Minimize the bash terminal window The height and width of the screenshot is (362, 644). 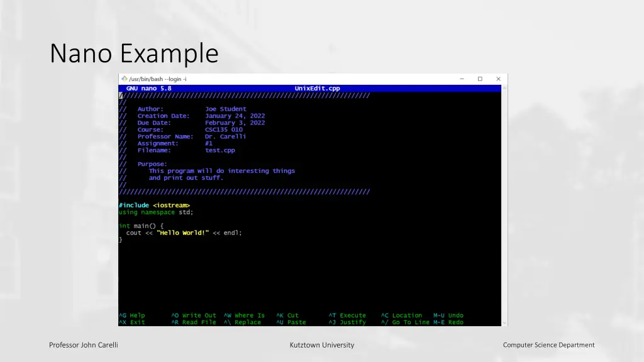click(x=462, y=79)
